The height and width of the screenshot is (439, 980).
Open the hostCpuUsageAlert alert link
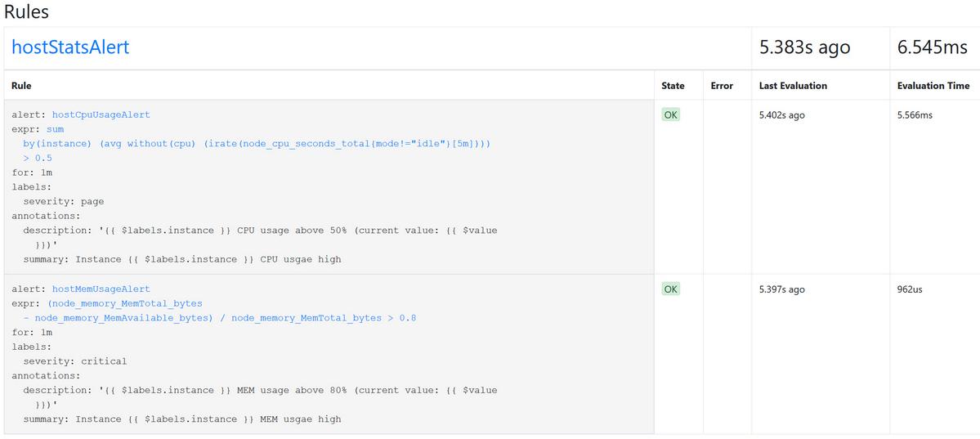point(101,115)
